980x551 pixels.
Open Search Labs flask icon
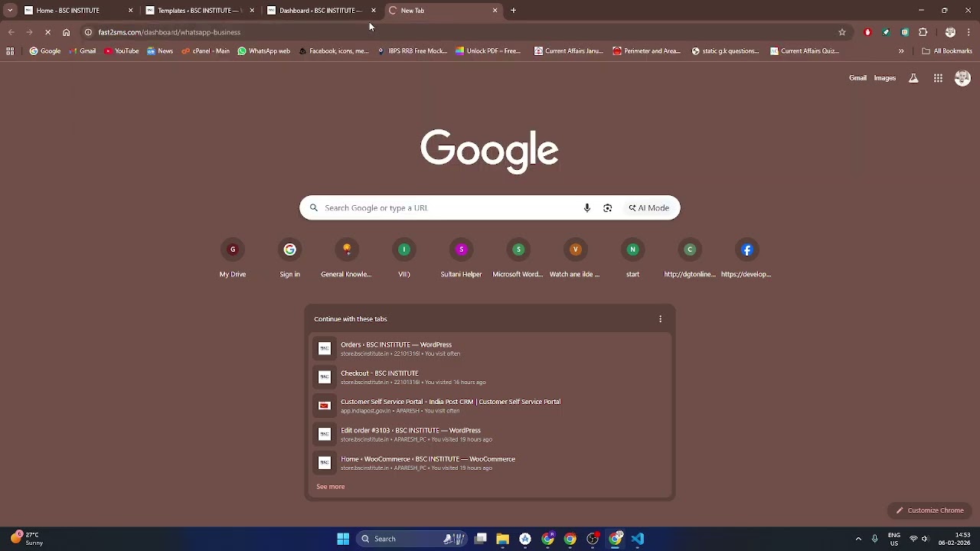click(x=913, y=78)
